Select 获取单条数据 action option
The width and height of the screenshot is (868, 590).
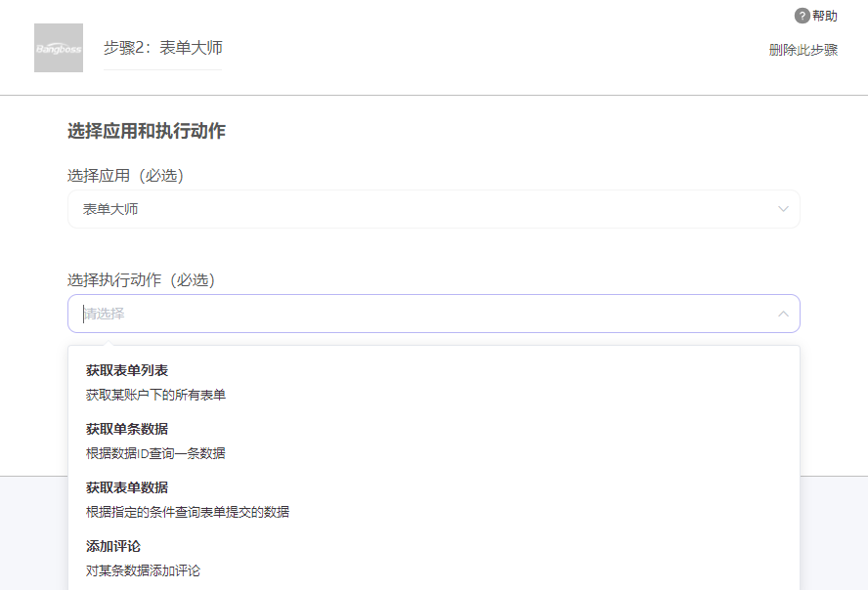tap(434, 441)
